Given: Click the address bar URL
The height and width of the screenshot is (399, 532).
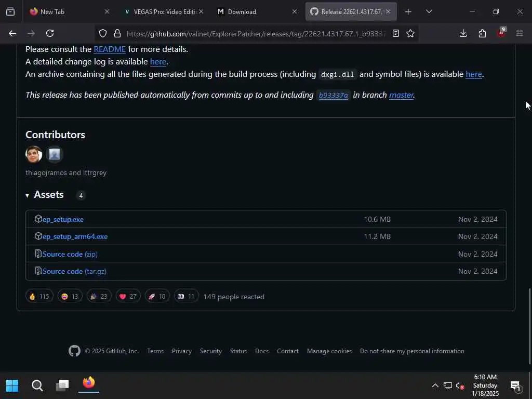Looking at the screenshot, I should pyautogui.click(x=256, y=34).
